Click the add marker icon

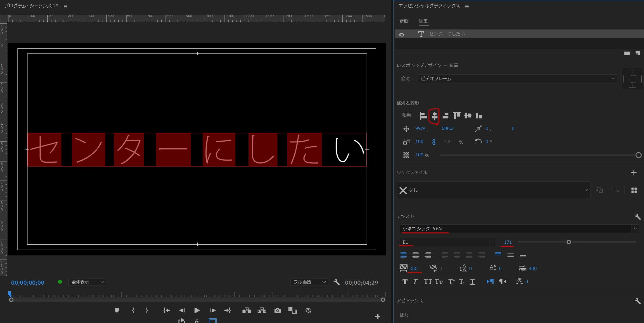(117, 310)
